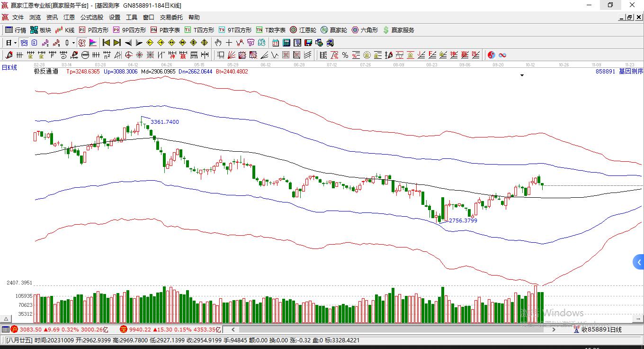Open the 行情 market quotes view
644x349 pixels.
click(16, 30)
